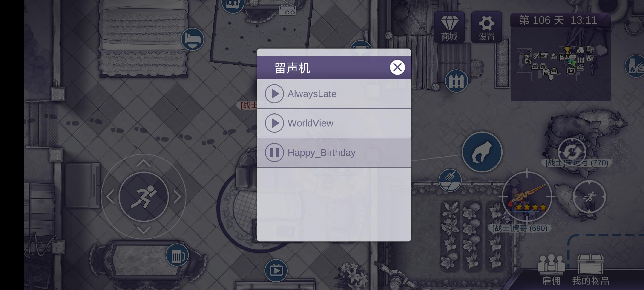The image size is (644, 290).
Task: Tap the fence build icon
Action: (456, 81)
